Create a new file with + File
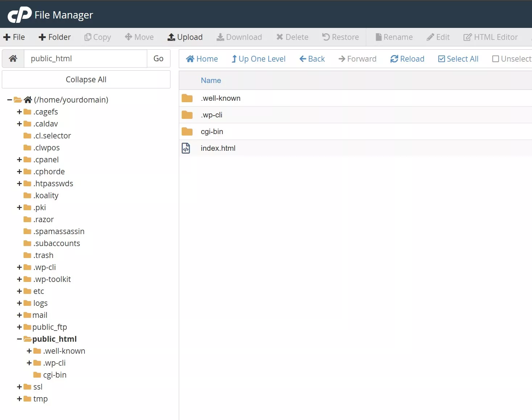Screen dimensions: 532x420 pyautogui.click(x=14, y=37)
